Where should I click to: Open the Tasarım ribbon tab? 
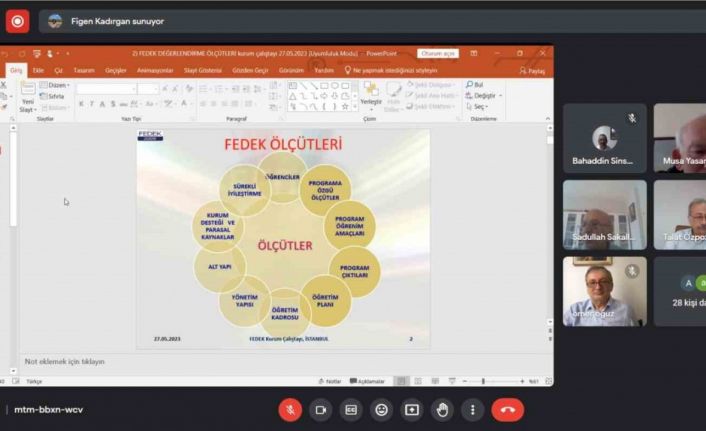pyautogui.click(x=84, y=71)
